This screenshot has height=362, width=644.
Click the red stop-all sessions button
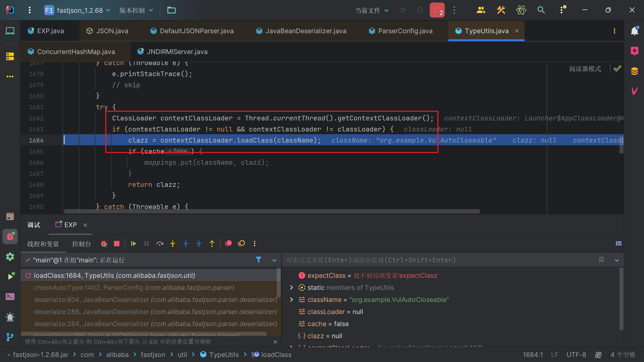click(437, 10)
